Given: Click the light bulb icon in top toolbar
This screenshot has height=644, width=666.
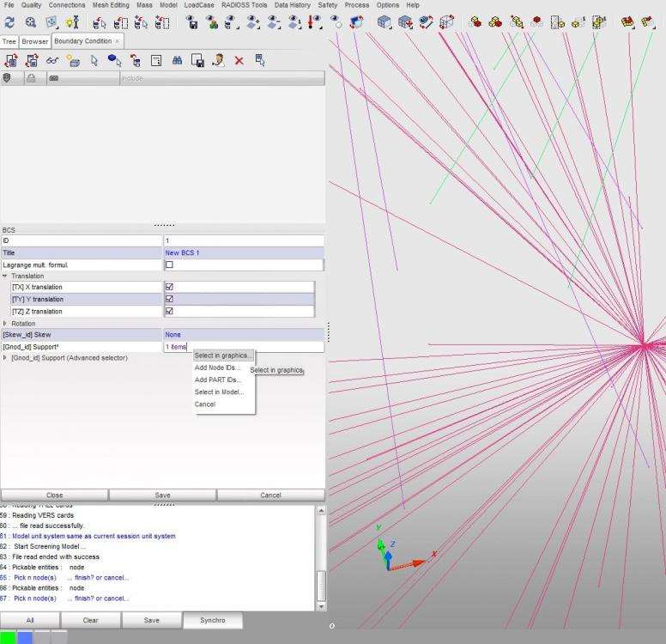Looking at the screenshot, I should coord(72,22).
